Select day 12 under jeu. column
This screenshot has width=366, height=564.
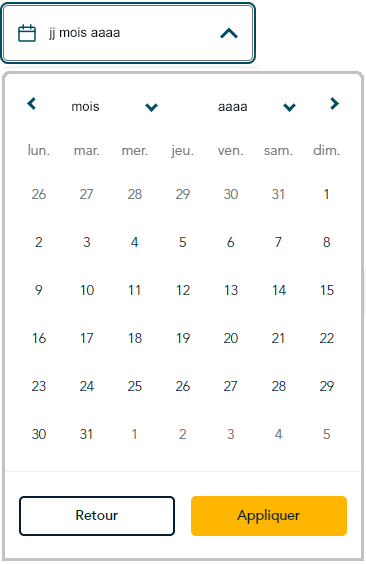[x=183, y=290]
